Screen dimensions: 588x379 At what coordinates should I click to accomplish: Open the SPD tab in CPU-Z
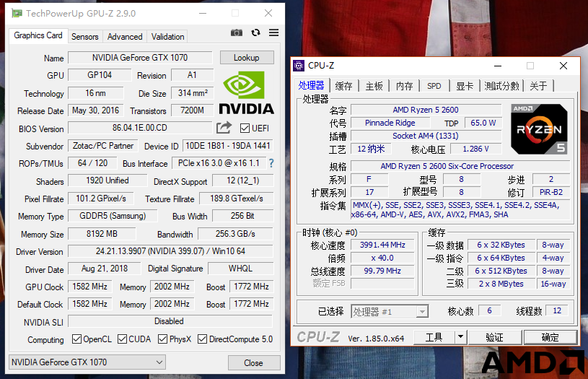(x=434, y=86)
